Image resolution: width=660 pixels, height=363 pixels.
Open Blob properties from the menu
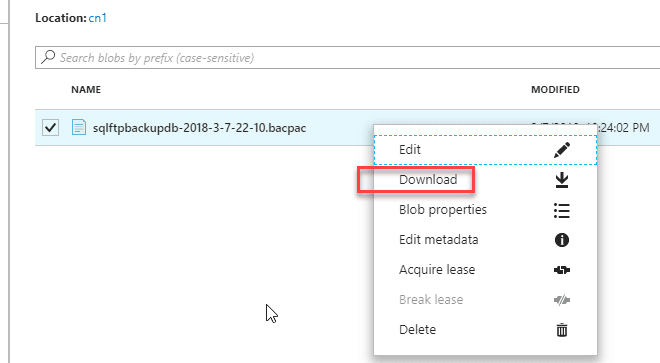pos(485,210)
